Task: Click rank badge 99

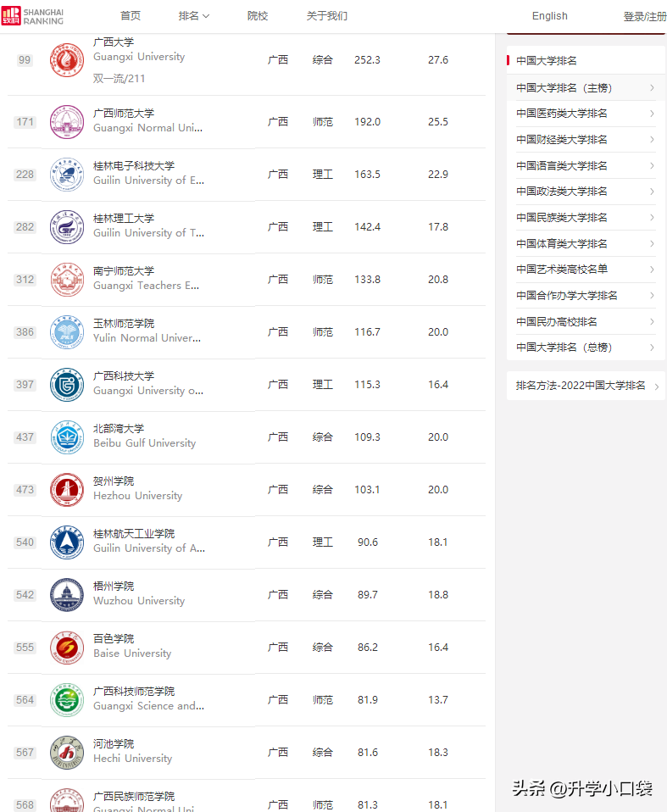Action: tap(25, 60)
